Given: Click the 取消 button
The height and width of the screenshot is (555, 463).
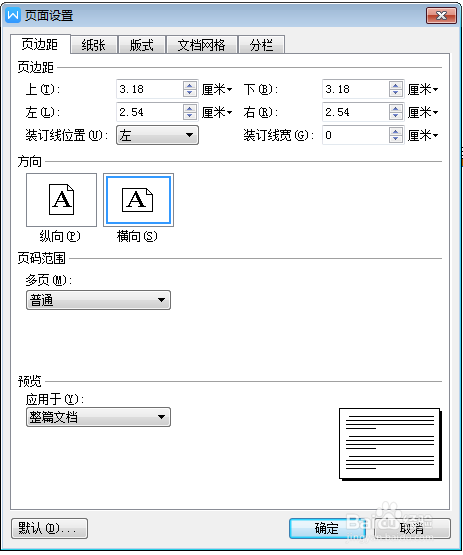Looking at the screenshot, I should tap(412, 528).
